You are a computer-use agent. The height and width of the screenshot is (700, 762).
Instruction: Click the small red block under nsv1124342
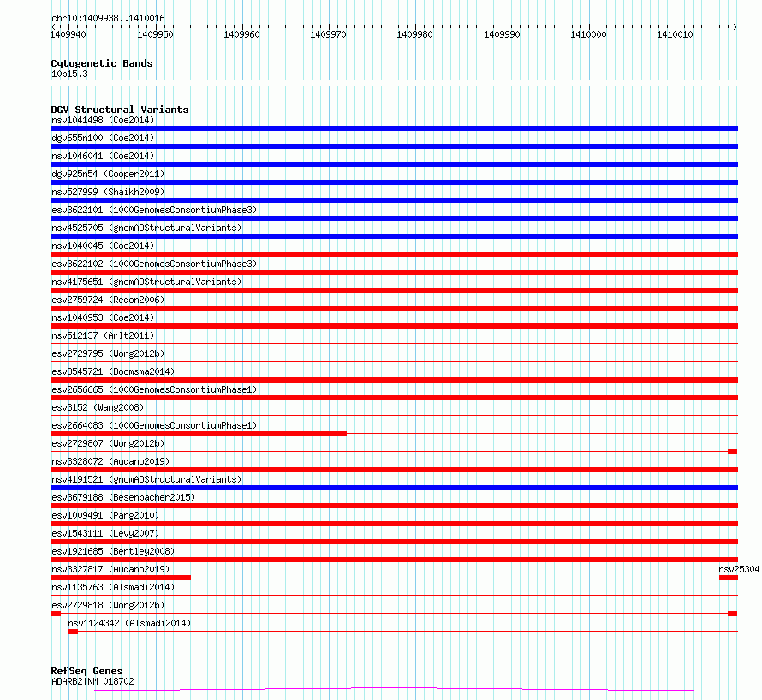73,632
